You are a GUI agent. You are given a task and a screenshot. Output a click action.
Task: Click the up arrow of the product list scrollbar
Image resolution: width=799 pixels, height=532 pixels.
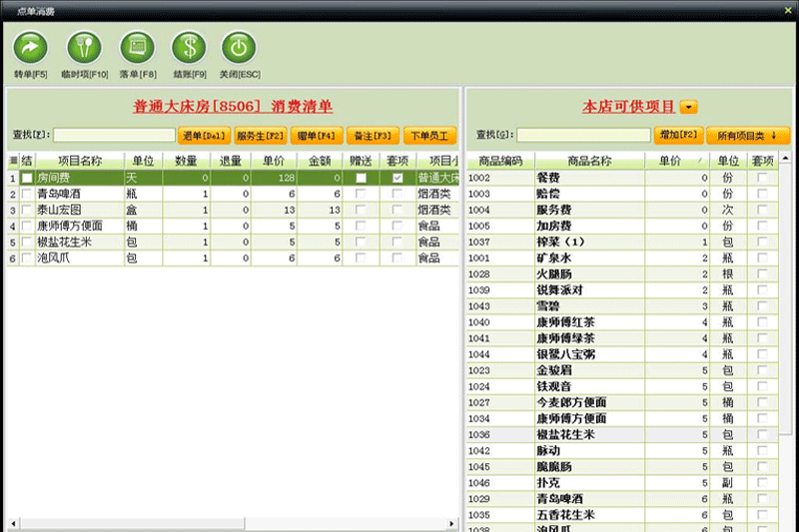[x=785, y=159]
